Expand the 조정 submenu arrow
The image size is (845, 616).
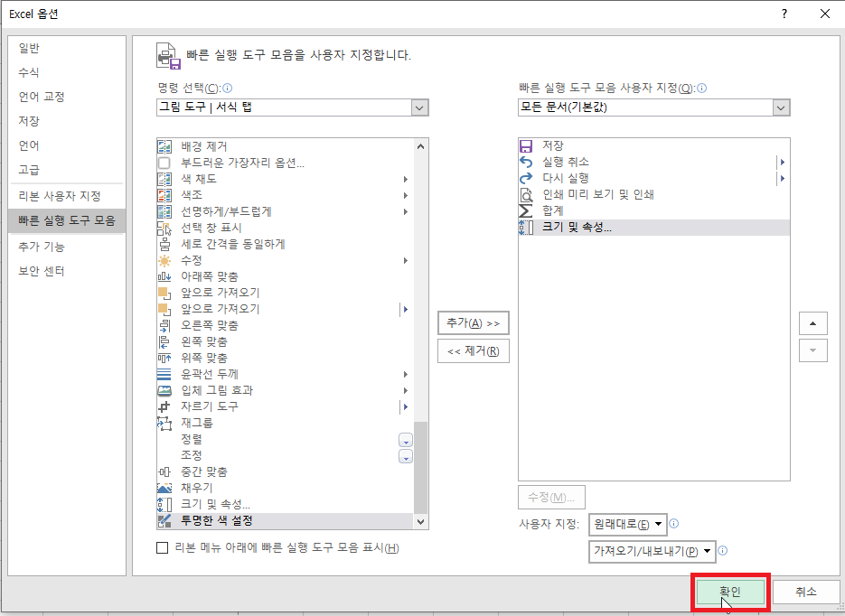405,457
